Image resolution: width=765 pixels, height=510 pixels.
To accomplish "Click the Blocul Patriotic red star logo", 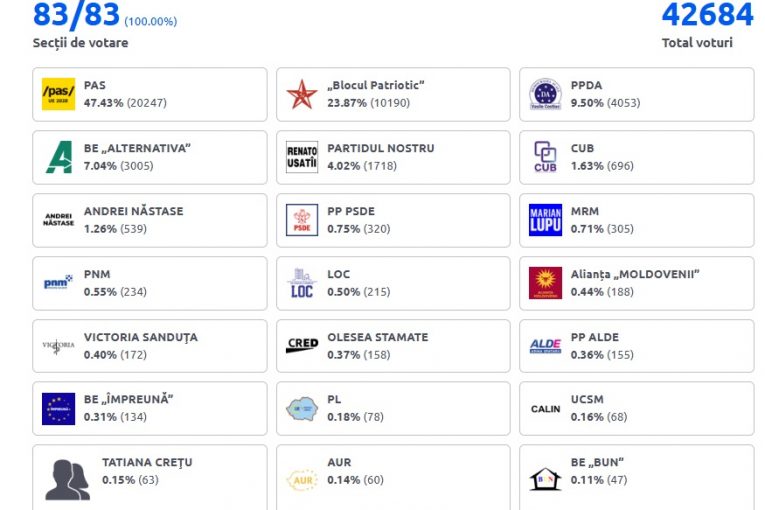I will click(302, 94).
